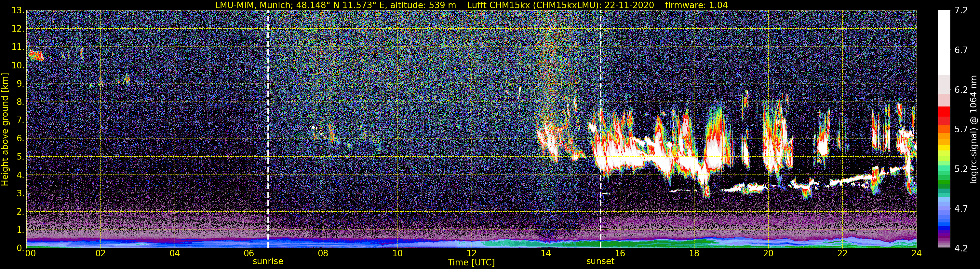This screenshot has width=980, height=269.
Task: Click the time axis tick label 02
Action: click(x=101, y=253)
